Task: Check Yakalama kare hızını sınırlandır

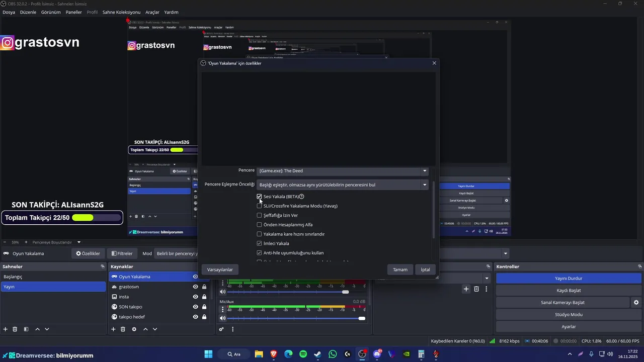Action: [259, 234]
